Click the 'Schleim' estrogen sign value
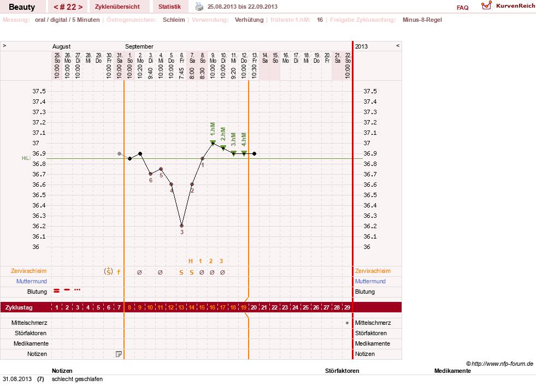536x392 pixels. tap(174, 20)
